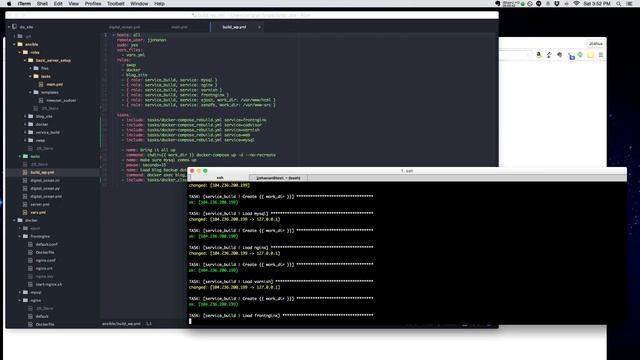Click the Amazon extension icon in Chrome

click(539, 55)
